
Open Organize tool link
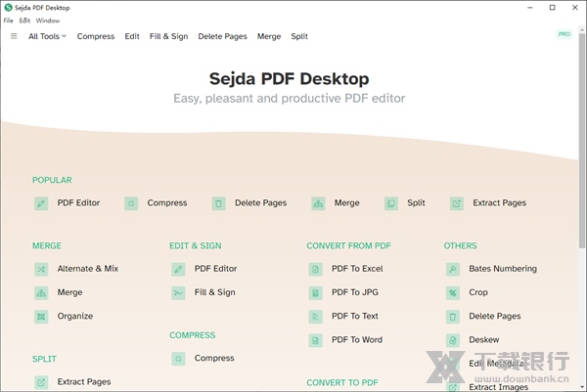tap(75, 316)
